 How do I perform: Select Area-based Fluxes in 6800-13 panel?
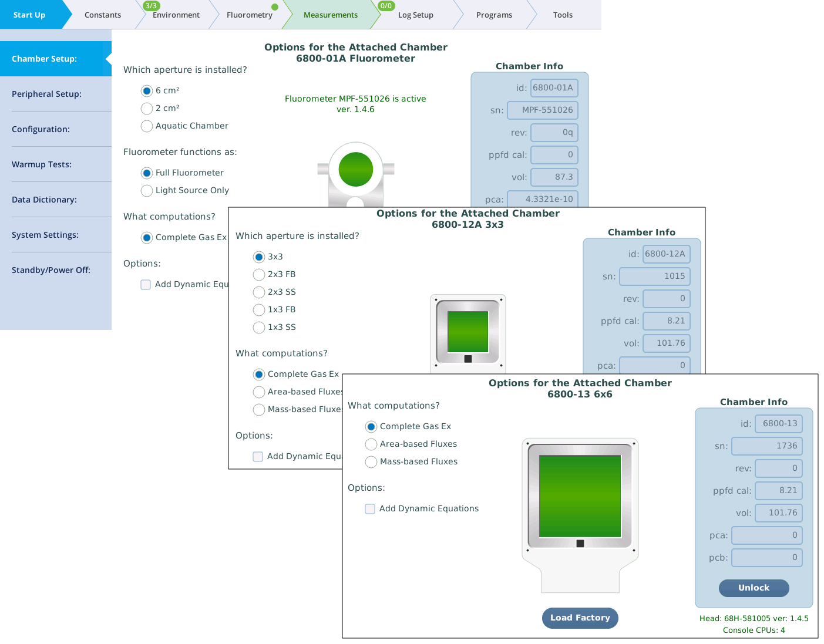[x=371, y=444]
